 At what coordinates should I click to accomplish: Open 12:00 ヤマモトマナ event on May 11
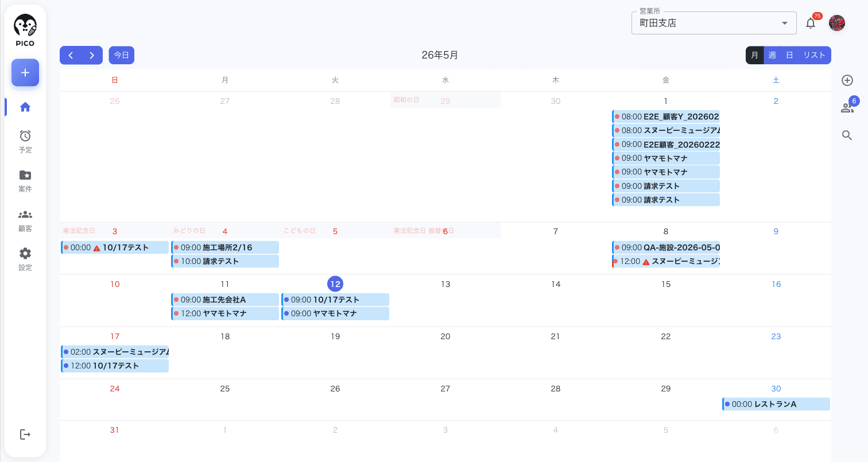pyautogui.click(x=225, y=313)
